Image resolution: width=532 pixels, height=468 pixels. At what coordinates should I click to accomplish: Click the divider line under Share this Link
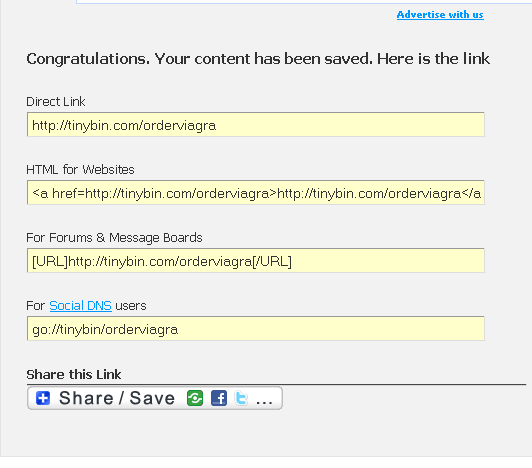tap(276, 385)
